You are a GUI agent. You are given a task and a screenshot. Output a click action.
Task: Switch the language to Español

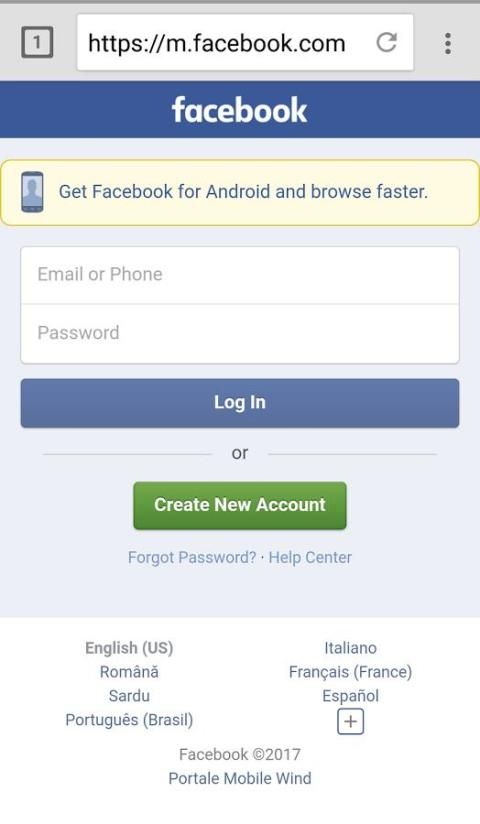pyautogui.click(x=350, y=696)
